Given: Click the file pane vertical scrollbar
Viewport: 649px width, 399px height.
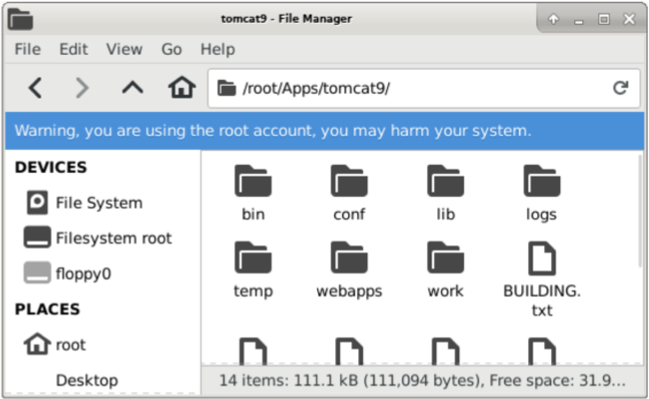Looking at the screenshot, I should point(641,211).
